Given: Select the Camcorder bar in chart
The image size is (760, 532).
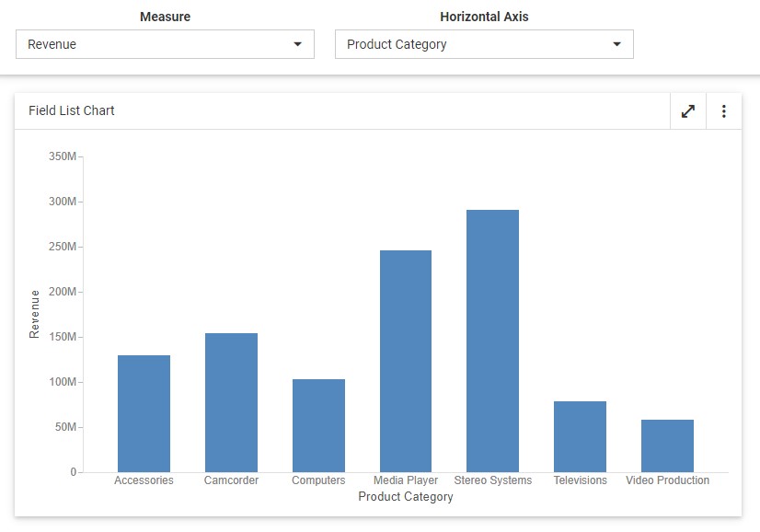Looking at the screenshot, I should (x=231, y=402).
